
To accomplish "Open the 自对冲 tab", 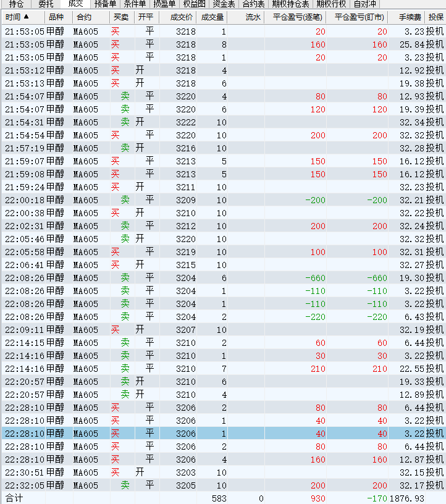I will point(364,4).
